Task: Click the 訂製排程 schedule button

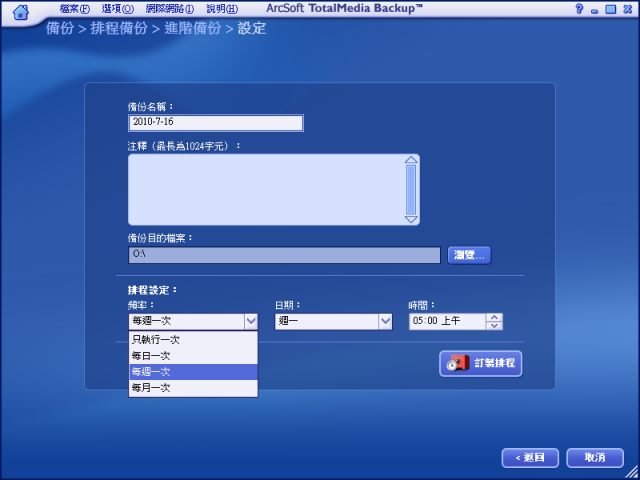Action: coord(481,363)
